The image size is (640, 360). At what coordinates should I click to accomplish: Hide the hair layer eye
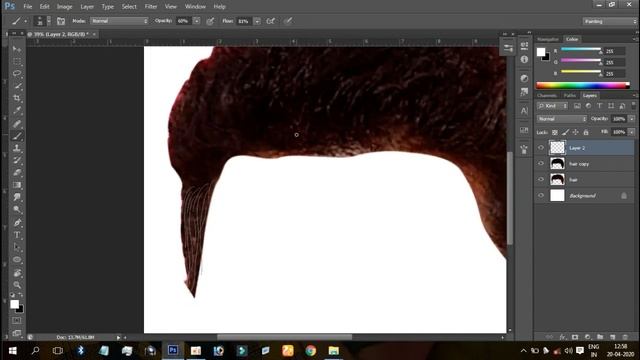tap(541, 180)
